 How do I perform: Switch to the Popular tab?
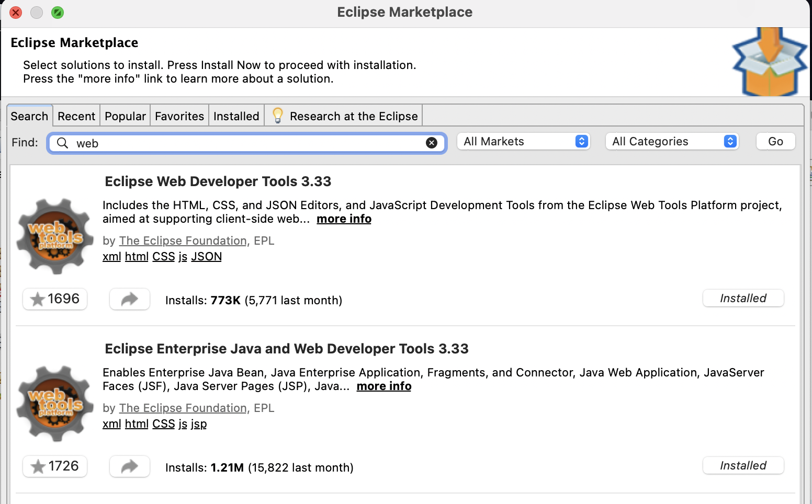125,116
